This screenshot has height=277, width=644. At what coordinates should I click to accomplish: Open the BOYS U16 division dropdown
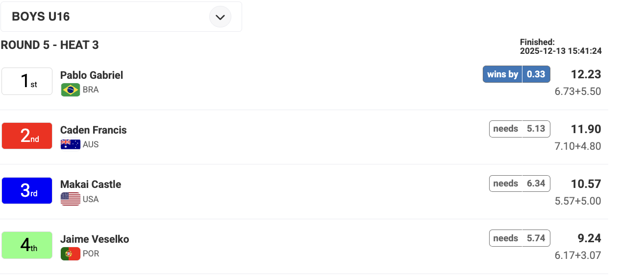[x=121, y=17]
